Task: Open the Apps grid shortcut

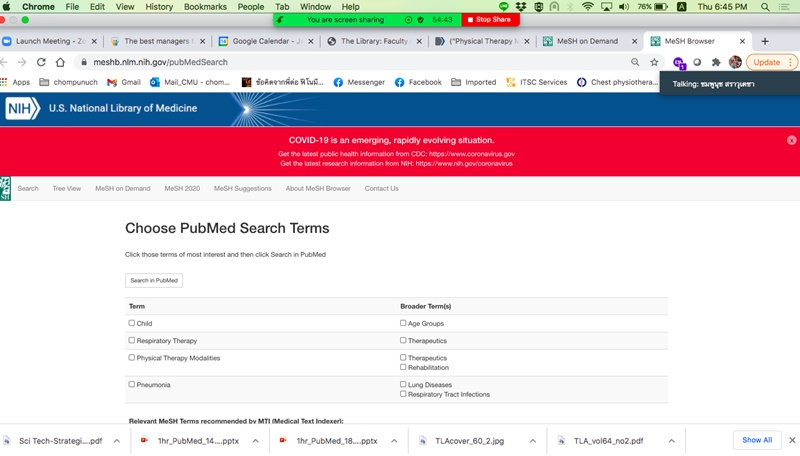Action: click(15, 82)
